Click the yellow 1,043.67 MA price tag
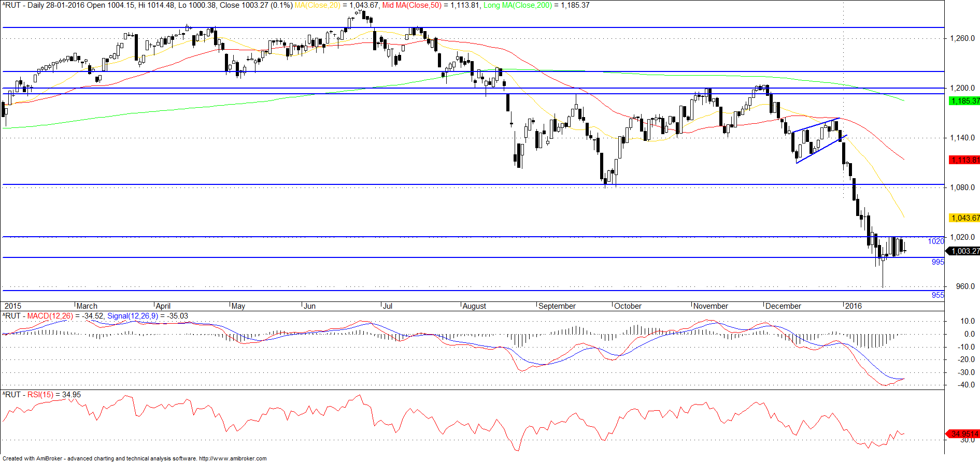The image size is (980, 462). point(964,218)
